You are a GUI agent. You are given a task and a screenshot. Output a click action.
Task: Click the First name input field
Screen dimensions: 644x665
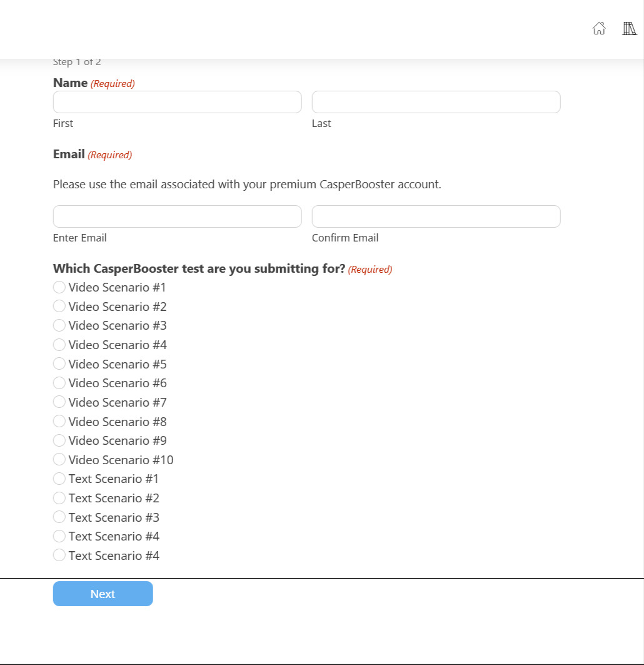[177, 101]
